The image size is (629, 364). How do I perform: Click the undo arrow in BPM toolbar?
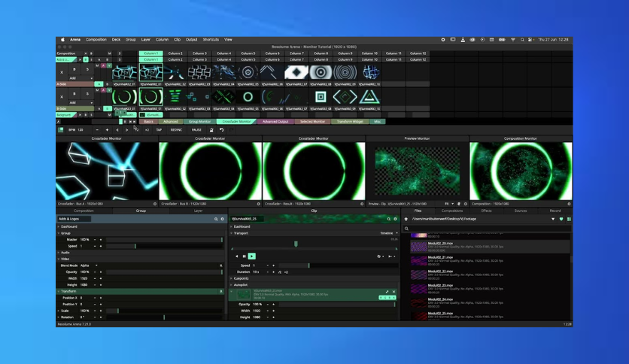pyautogui.click(x=221, y=130)
